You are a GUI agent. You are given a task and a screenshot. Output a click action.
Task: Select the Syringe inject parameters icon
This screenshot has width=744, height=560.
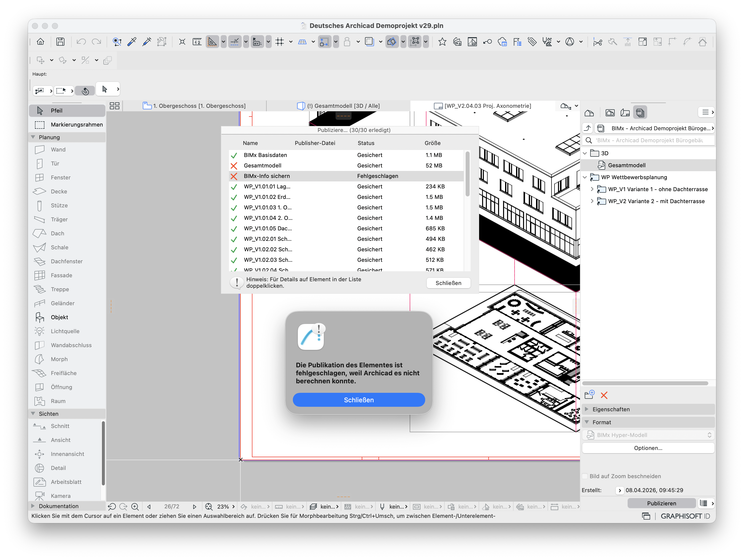pyautogui.click(x=147, y=42)
